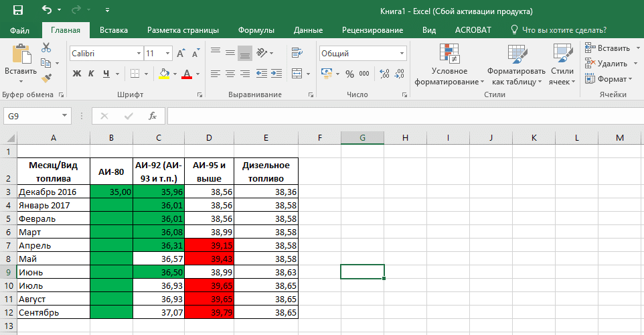Apply the thousands separator 000 format
Image resolution: width=644 pixels, height=335 pixels.
click(364, 74)
